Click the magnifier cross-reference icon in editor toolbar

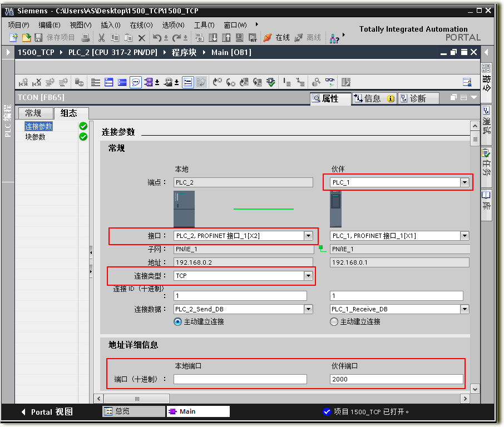(x=317, y=82)
